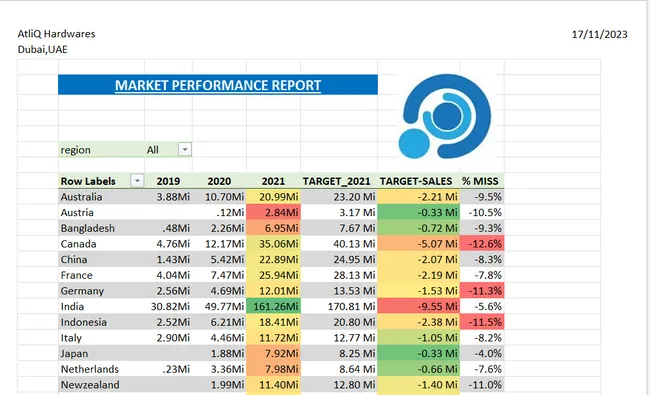
Task: Select Indonesia's -11.5% miss cell
Action: [482, 322]
